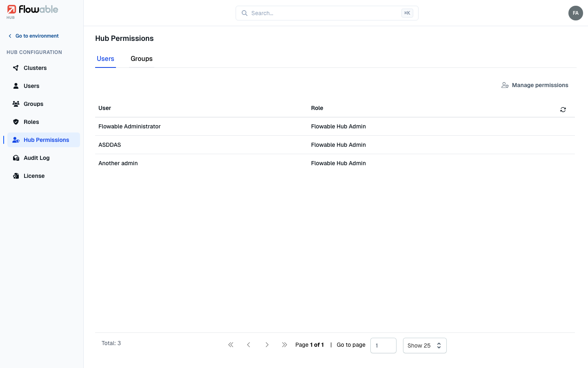Click the Audit Log icon
This screenshot has width=588, height=368.
pos(16,158)
